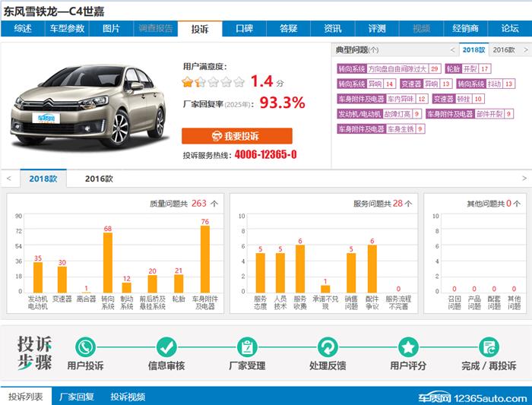
Task: Click the 用户投诉 phone step icon
Action: coord(85,347)
